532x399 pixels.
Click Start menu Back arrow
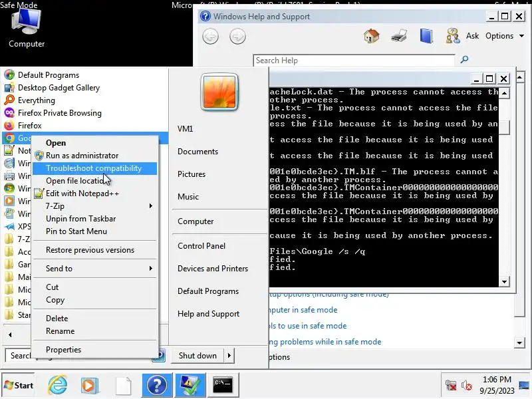[10, 335]
